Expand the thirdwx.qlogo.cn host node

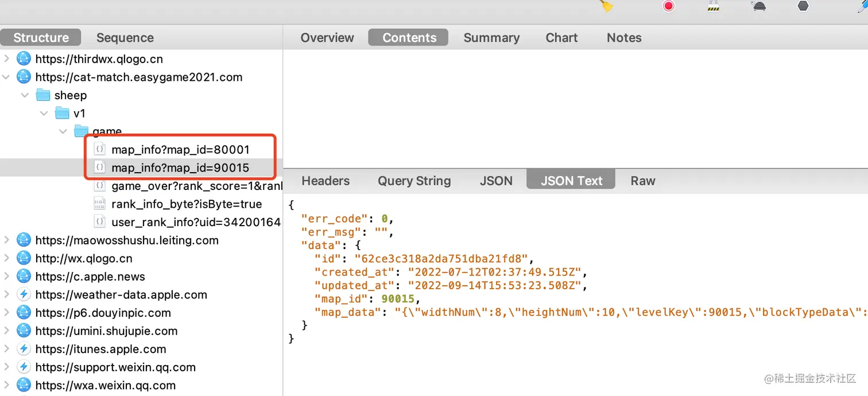6,59
